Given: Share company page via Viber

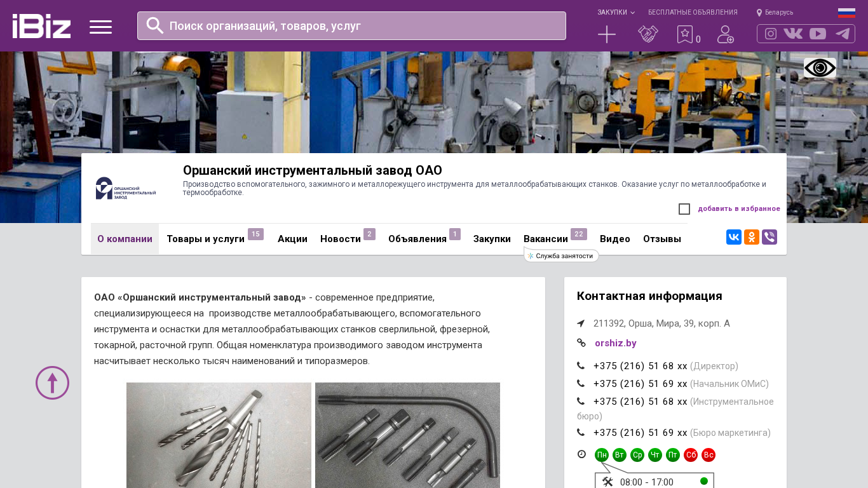Looking at the screenshot, I should coord(770,237).
